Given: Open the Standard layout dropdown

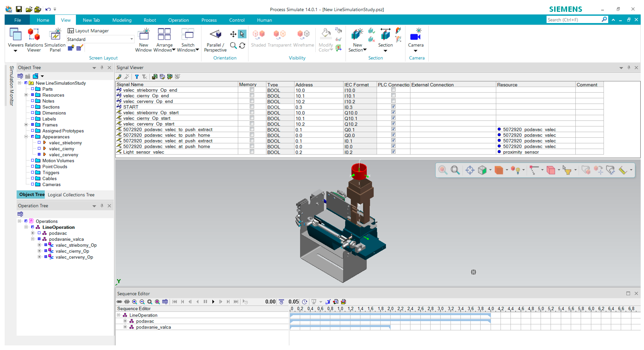Looking at the screenshot, I should [x=131, y=39].
